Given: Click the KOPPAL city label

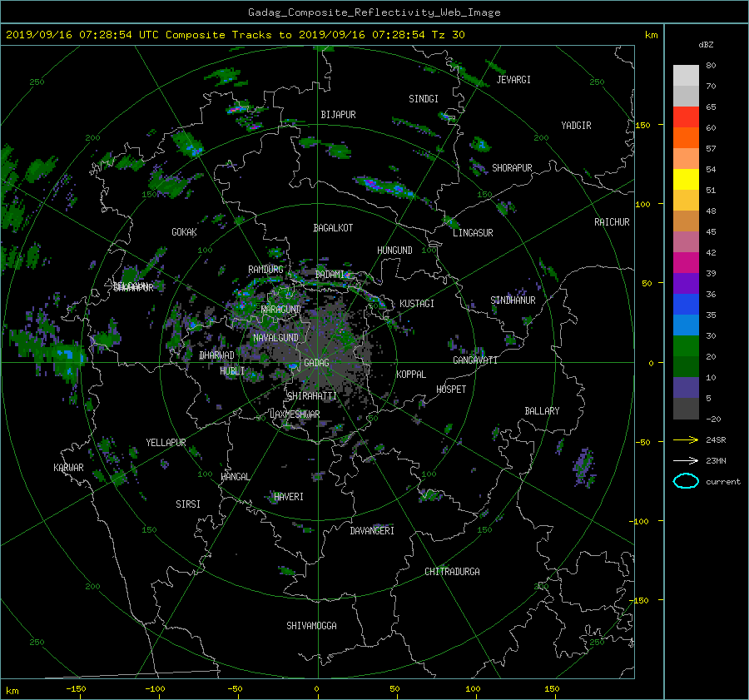Looking at the screenshot, I should [411, 375].
